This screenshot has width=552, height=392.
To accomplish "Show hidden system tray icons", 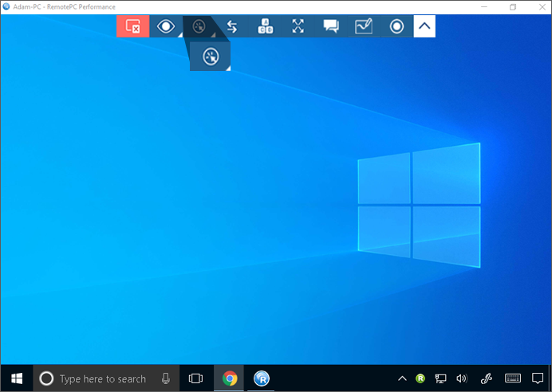I will (x=402, y=378).
